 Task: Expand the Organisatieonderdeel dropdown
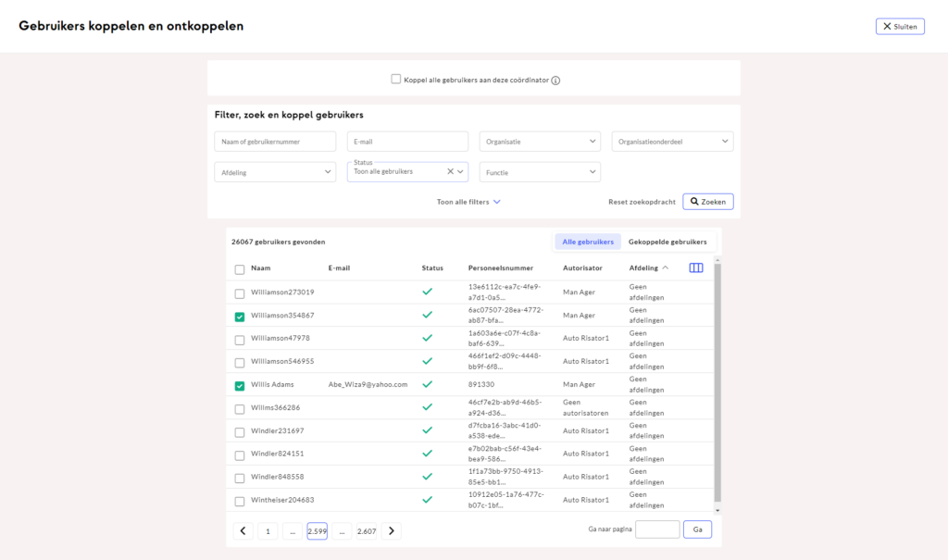point(672,142)
